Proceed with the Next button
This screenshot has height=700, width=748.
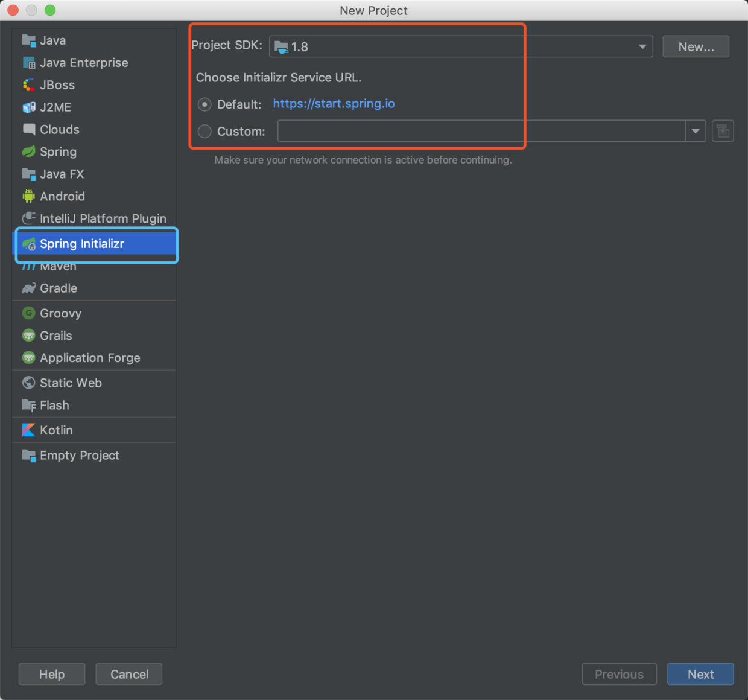(x=700, y=674)
